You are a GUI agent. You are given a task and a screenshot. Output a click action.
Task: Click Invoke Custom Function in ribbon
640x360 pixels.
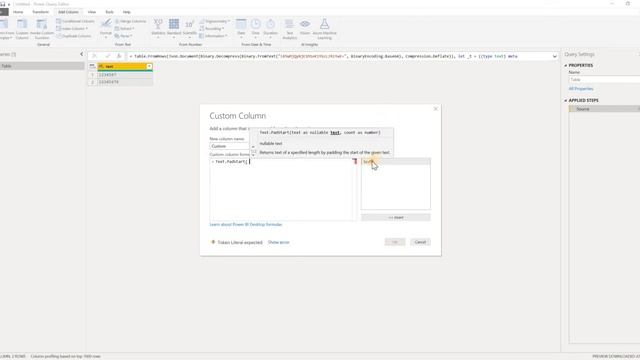coord(42,29)
